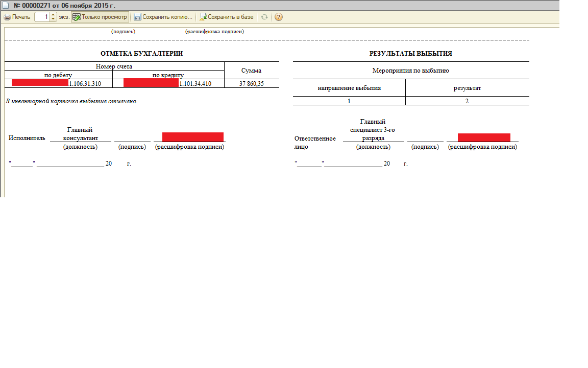Select the Исполнитель label
Image resolution: width=588 pixels, height=368 pixels.
pos(27,138)
